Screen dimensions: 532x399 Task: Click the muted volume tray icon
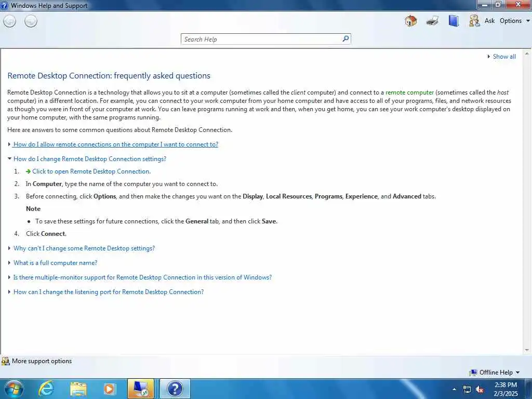pyautogui.click(x=480, y=390)
